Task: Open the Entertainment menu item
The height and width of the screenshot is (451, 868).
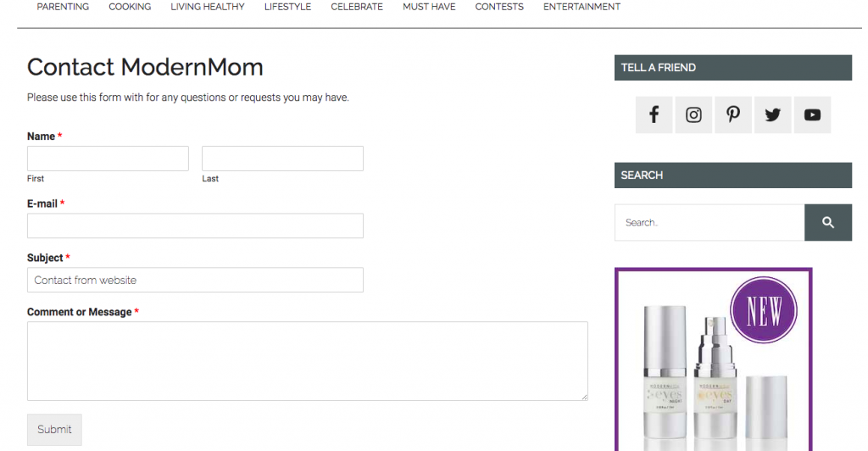Action: [x=581, y=7]
